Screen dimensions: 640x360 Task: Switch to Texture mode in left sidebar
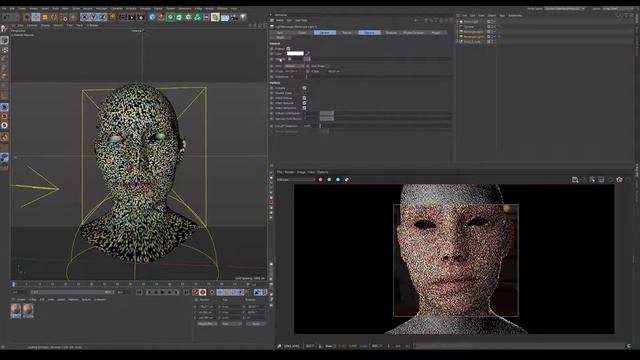click(4, 50)
